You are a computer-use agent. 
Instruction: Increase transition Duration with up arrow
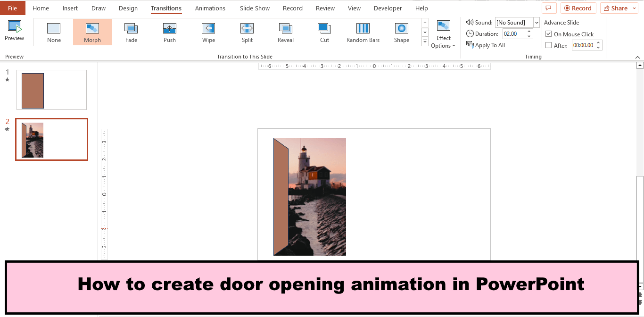click(x=529, y=32)
